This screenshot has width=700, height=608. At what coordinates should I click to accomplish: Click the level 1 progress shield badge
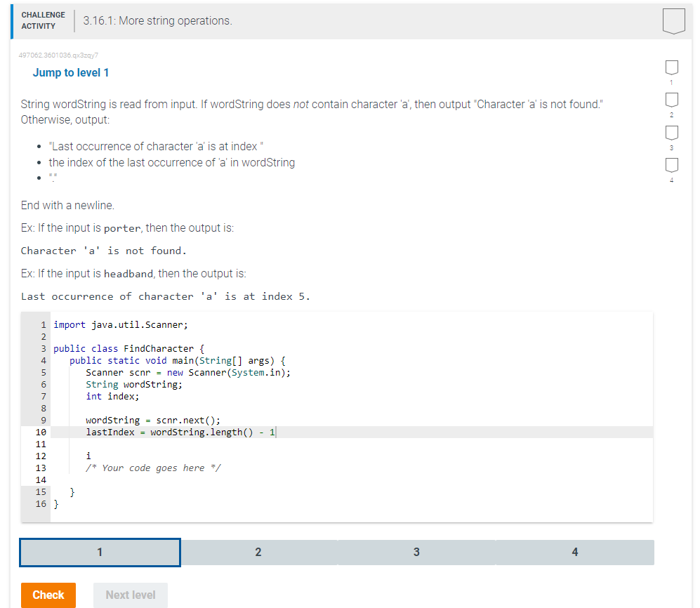tap(671, 67)
